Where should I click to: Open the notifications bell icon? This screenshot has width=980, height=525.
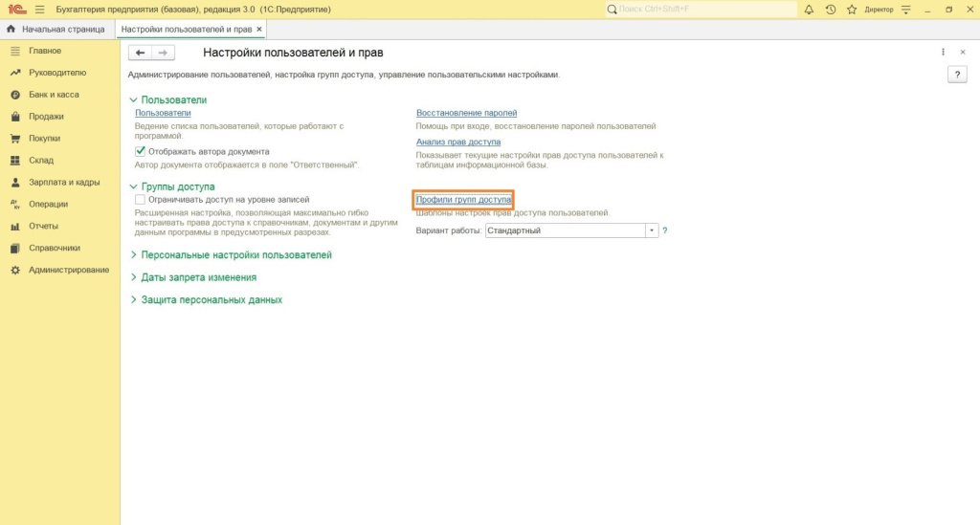click(x=809, y=10)
